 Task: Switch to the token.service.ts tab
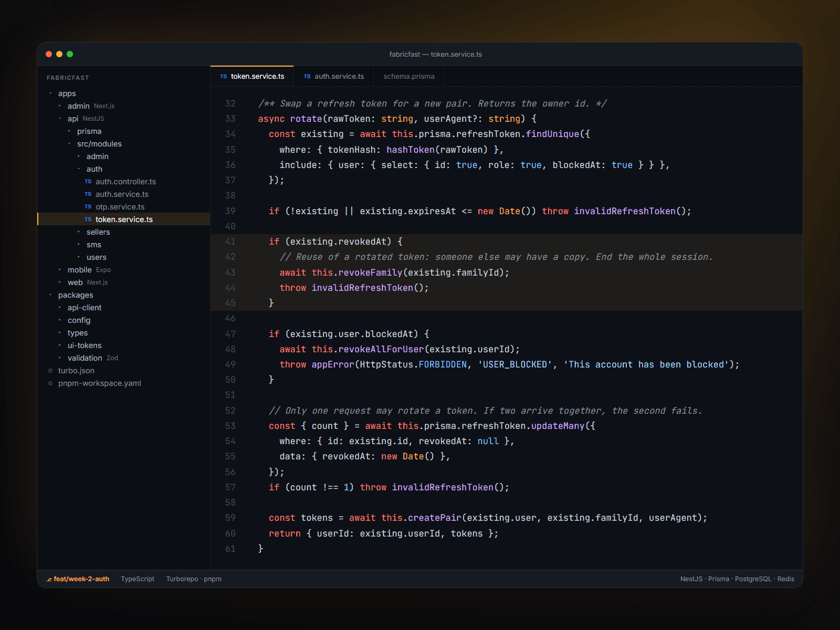point(252,76)
